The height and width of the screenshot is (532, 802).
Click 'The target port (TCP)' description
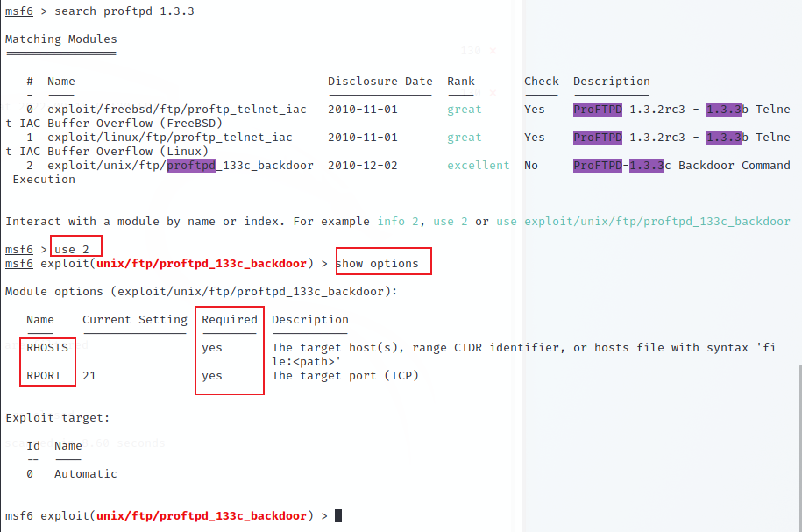tap(345, 376)
